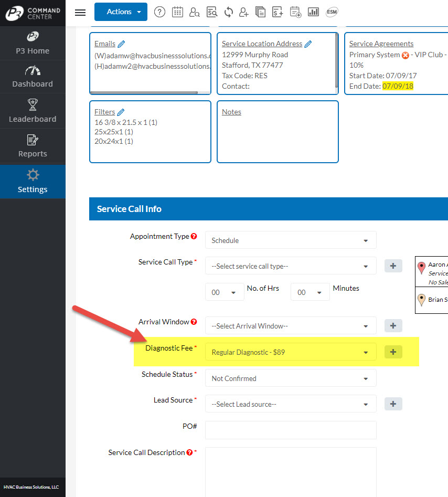The width and height of the screenshot is (448, 497).
Task: Toggle the hamburger sidebar menu
Action: tap(80, 13)
